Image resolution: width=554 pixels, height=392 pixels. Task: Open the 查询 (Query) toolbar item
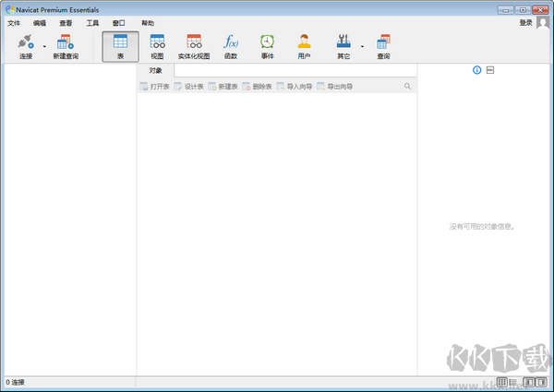pyautogui.click(x=383, y=46)
